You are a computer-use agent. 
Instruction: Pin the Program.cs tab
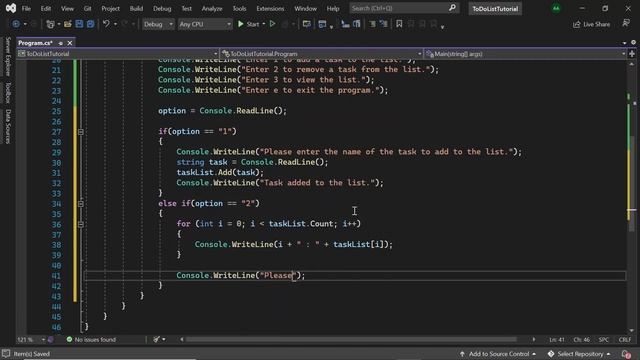60,43
